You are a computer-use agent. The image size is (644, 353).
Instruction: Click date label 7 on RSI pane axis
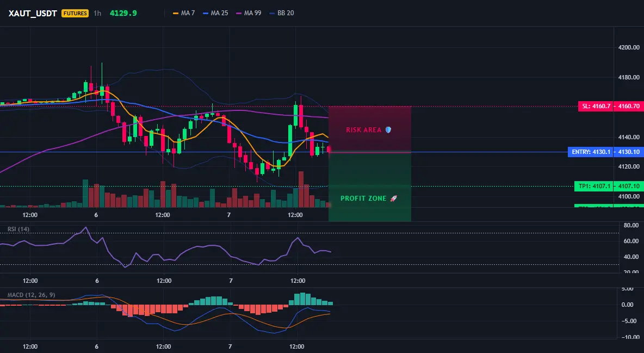click(231, 281)
